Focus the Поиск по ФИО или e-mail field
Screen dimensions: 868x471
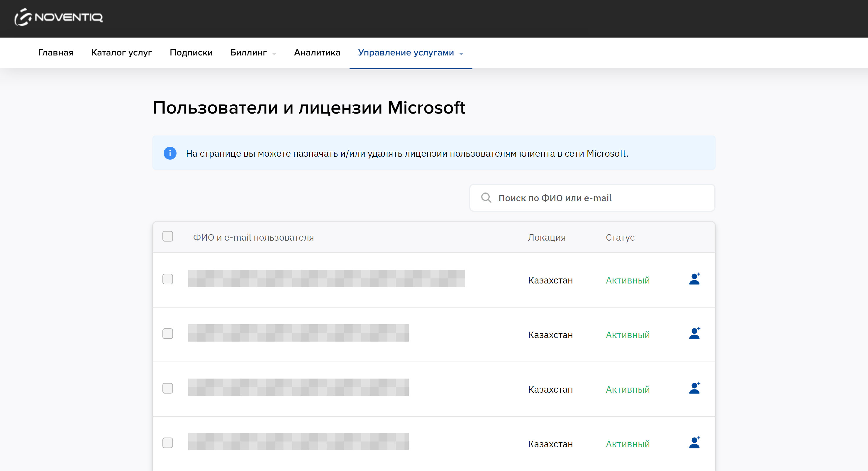(600, 198)
